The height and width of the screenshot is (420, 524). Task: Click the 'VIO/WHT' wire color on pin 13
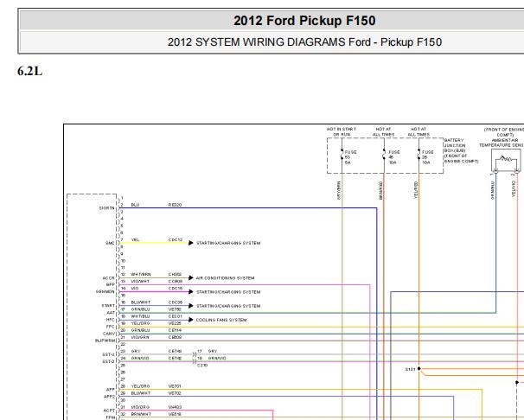click(140, 282)
